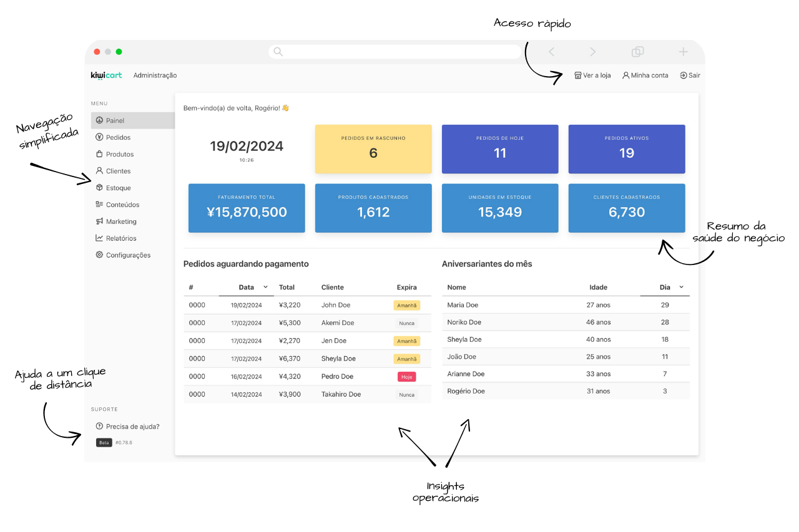Open the Clientes cadastrados card
The width and height of the screenshot is (799, 532).
[627, 208]
